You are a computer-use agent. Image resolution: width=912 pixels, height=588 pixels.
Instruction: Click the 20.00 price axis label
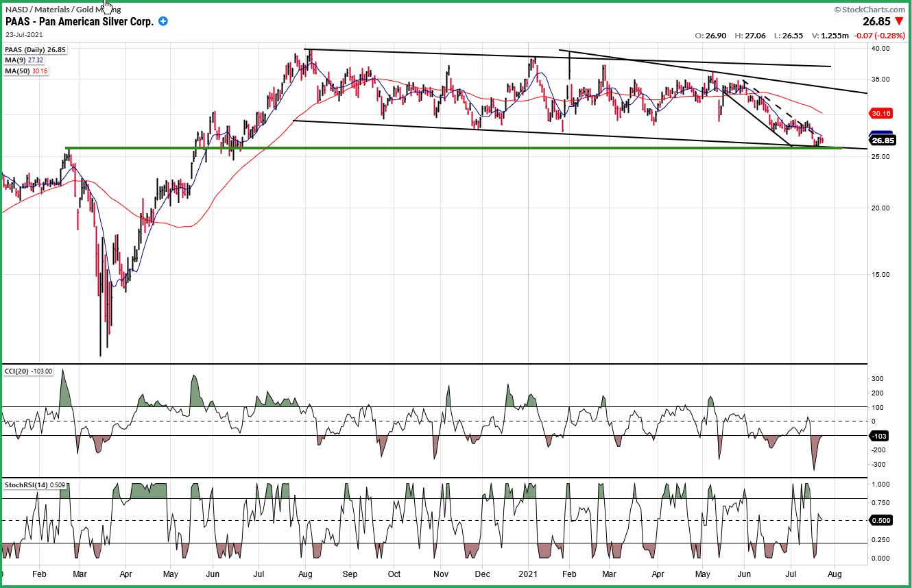880,208
